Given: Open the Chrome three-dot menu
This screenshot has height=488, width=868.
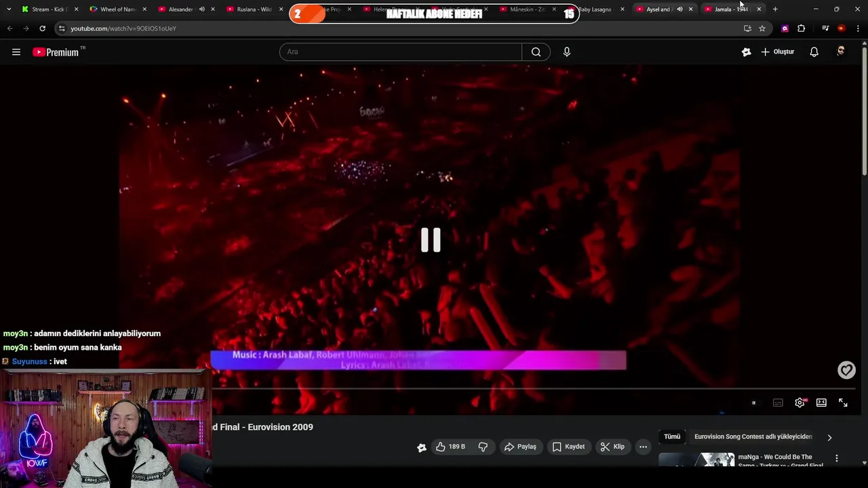Looking at the screenshot, I should click(858, 28).
